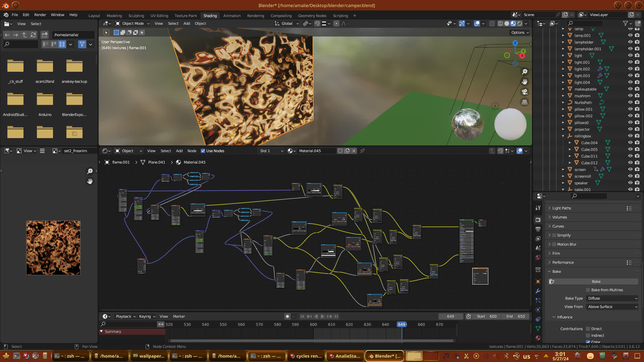Click the zoom magnifier icon in 3D viewport
Screen dimensions: 644x362
tap(525, 72)
